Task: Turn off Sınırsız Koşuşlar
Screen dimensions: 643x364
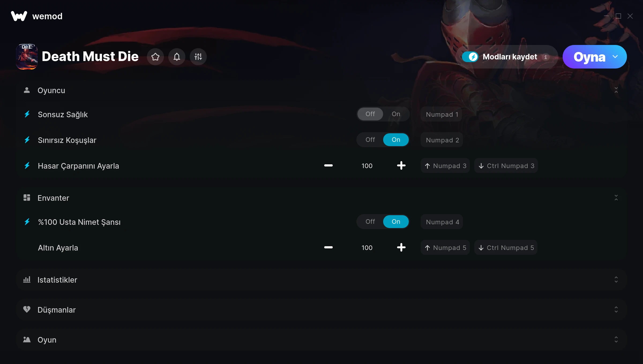Action: (370, 140)
